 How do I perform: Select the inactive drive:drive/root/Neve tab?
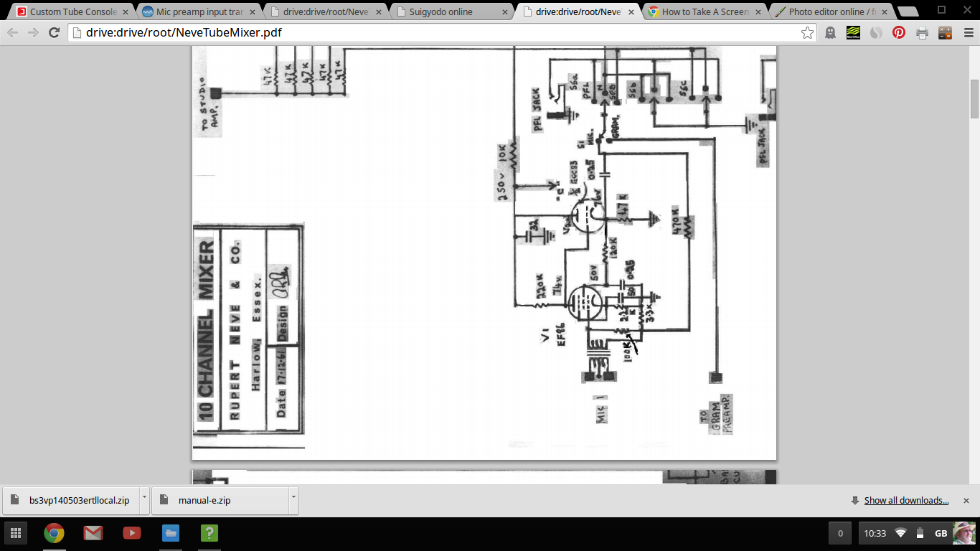pyautogui.click(x=324, y=12)
